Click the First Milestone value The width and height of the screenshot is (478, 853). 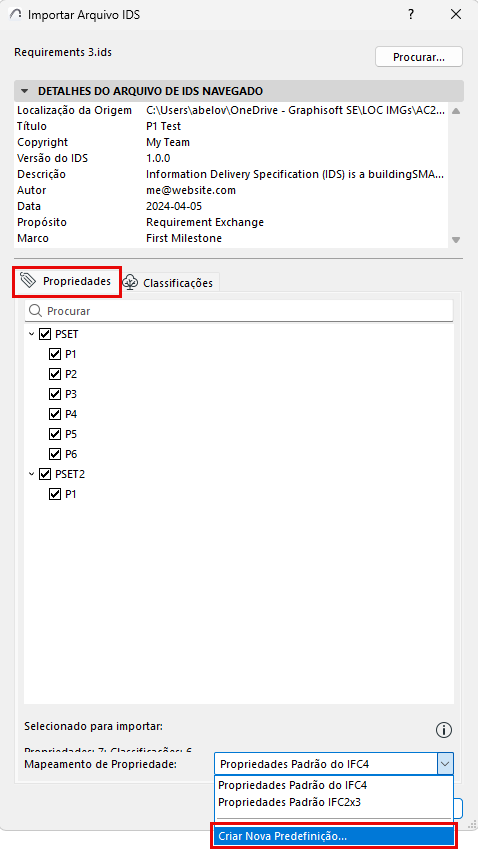click(x=184, y=238)
